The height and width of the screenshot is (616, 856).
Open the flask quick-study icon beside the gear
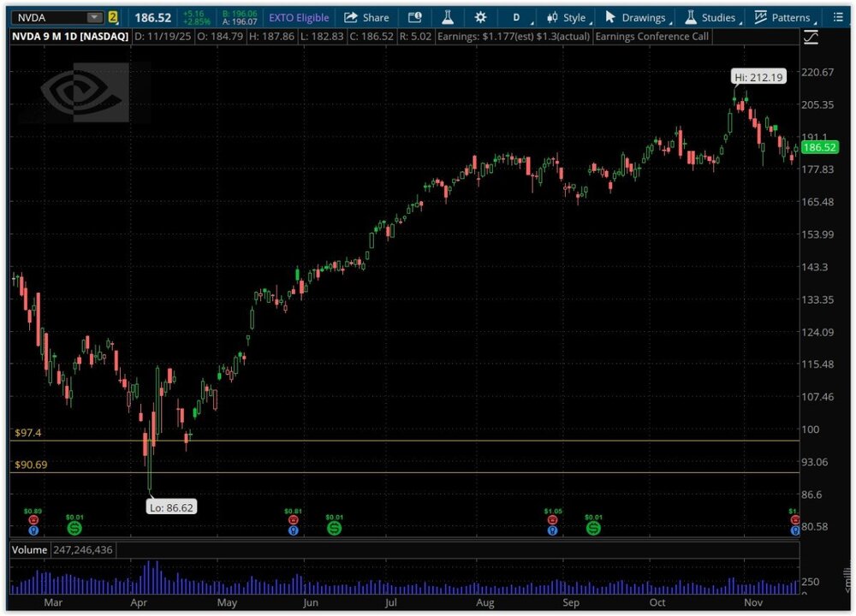coord(447,17)
